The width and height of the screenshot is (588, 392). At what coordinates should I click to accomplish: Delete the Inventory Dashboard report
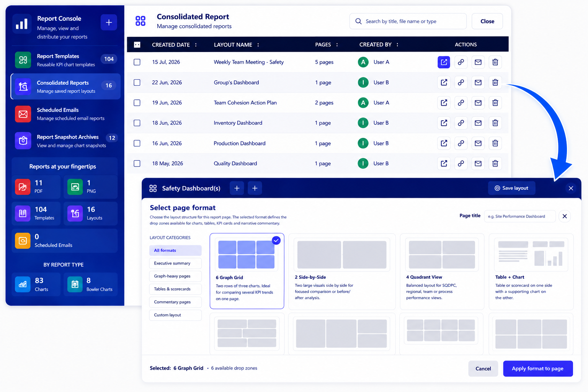[x=495, y=123]
